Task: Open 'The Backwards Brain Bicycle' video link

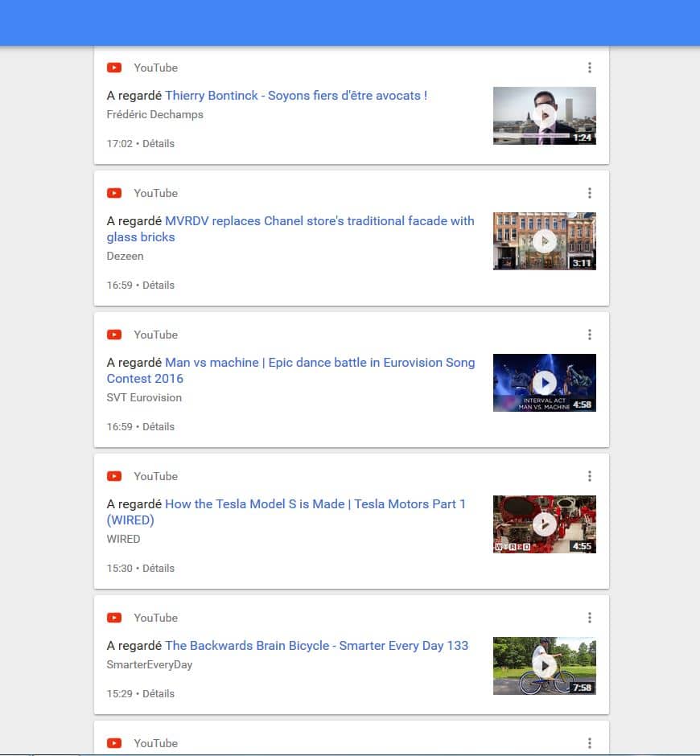Action: point(316,646)
